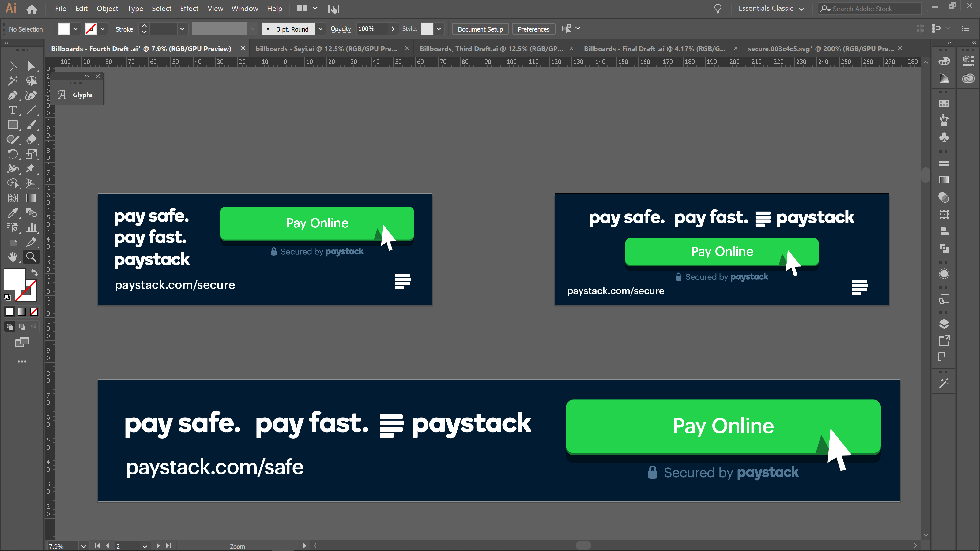Image resolution: width=980 pixels, height=551 pixels.
Task: Open the zoom level dropdown at 7.9%
Action: 83,546
